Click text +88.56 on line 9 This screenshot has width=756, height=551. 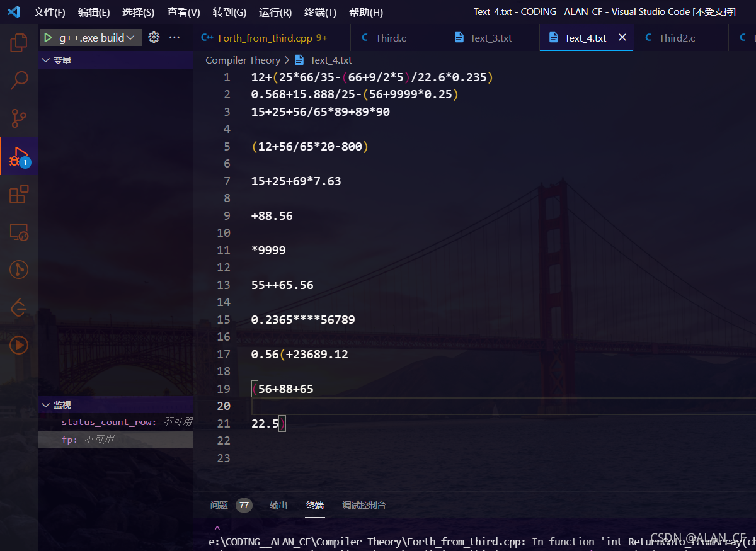(x=272, y=216)
